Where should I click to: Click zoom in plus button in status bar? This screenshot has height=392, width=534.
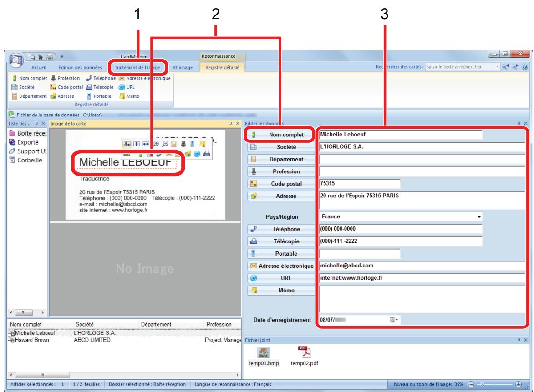coord(519,384)
